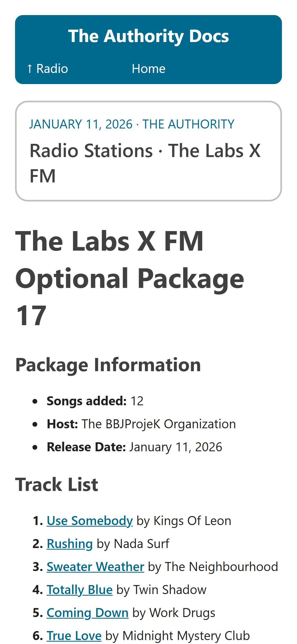The image size is (297, 644).
Task: Open the "Rushing" track link
Action: pyautogui.click(x=70, y=544)
